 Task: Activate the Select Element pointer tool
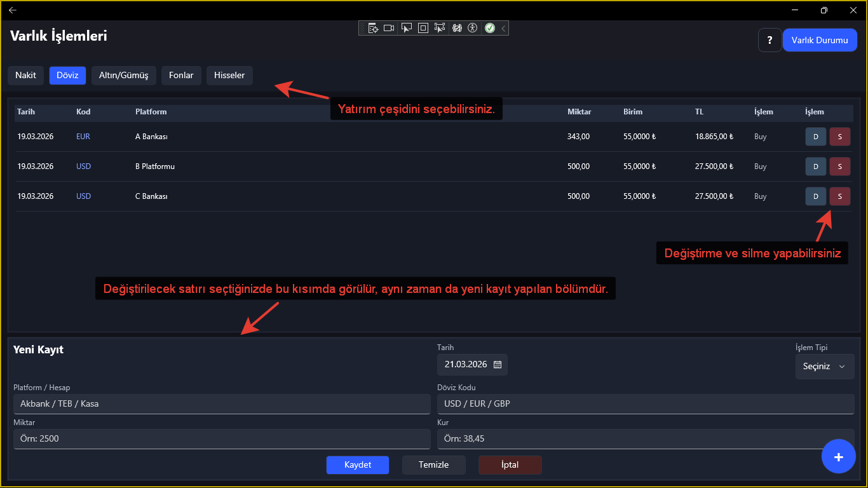pos(407,28)
